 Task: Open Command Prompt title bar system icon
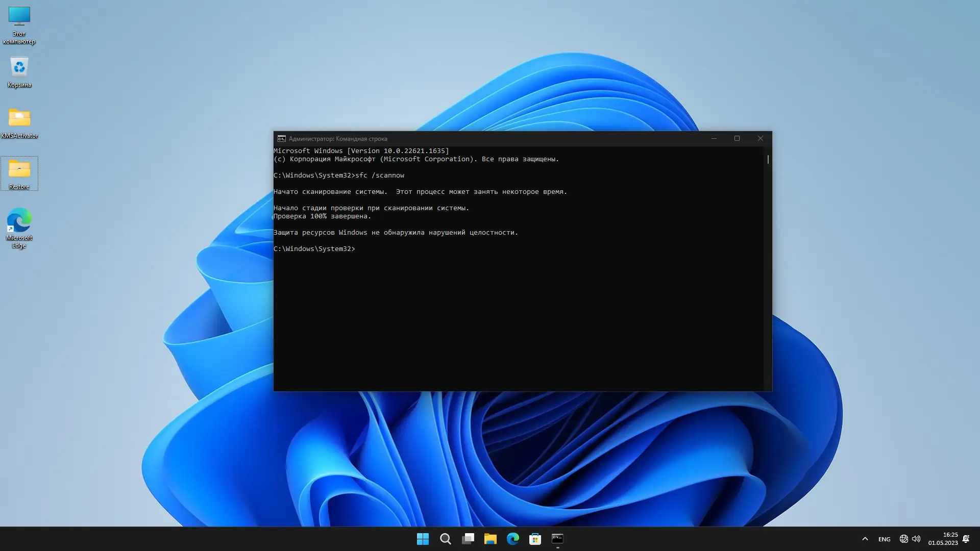pyautogui.click(x=281, y=139)
